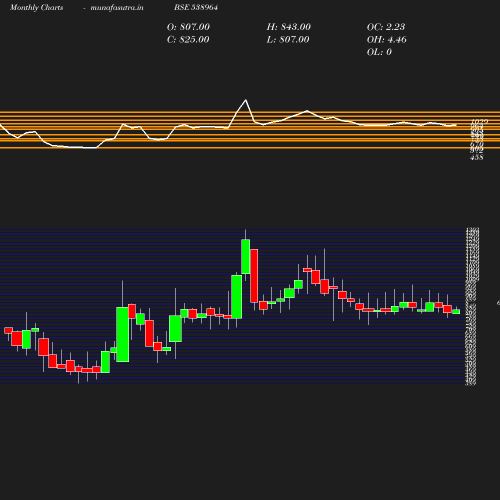The image size is (500, 500).
Task: Click the "Monthly Charts" title text
Action: [x=37, y=7]
